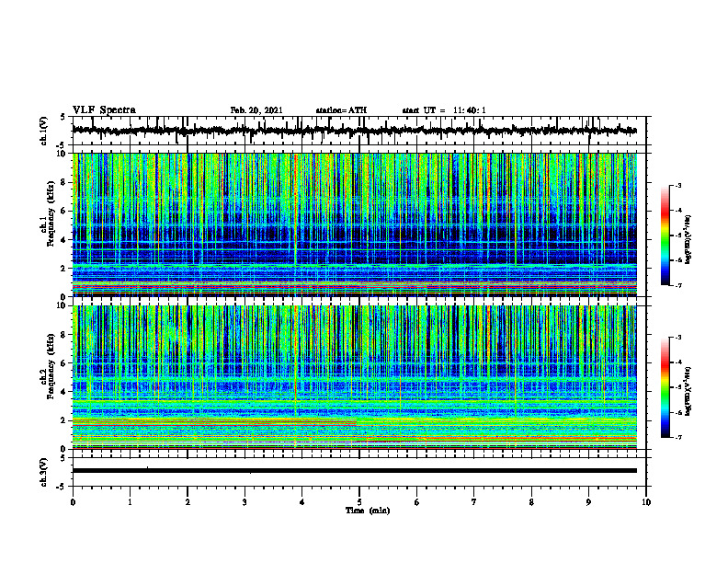
Task: Click the "1" tick on the time axis
Action: point(130,502)
